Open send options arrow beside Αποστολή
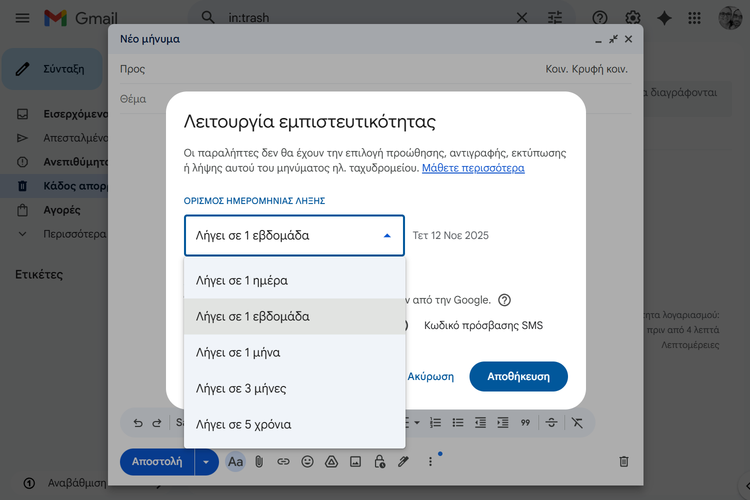This screenshot has height=500, width=750. tap(206, 461)
